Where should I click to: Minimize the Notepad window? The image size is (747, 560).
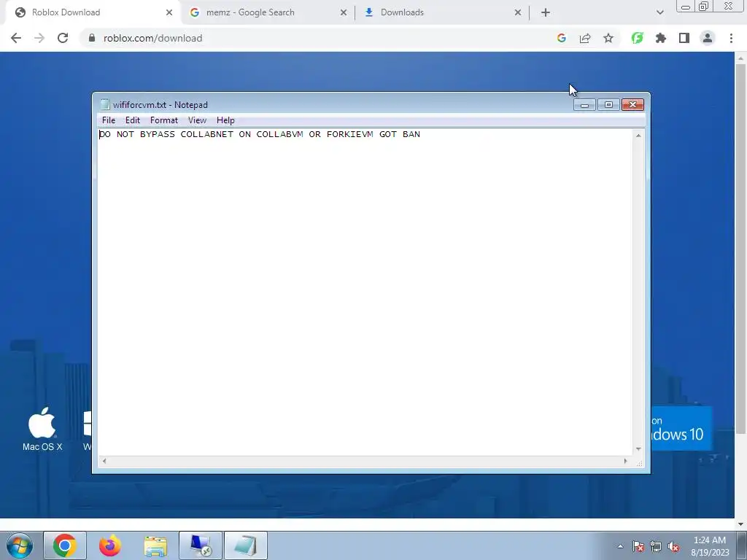coord(584,105)
